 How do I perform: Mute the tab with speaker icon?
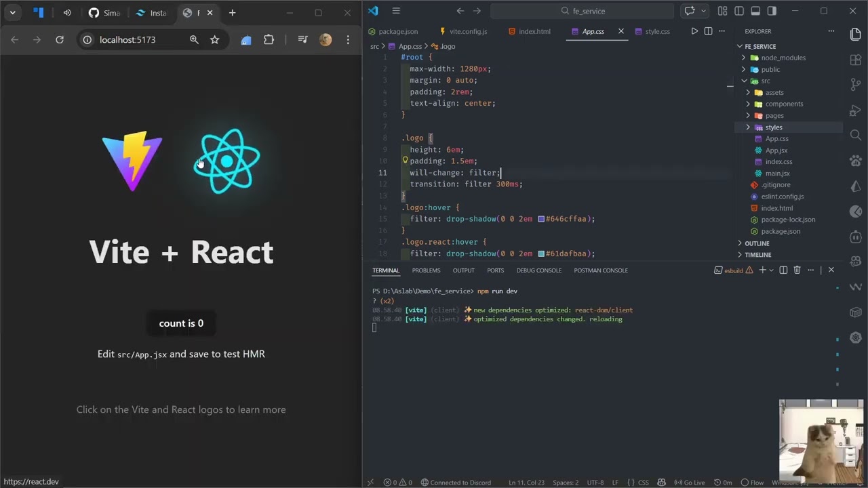tap(67, 13)
